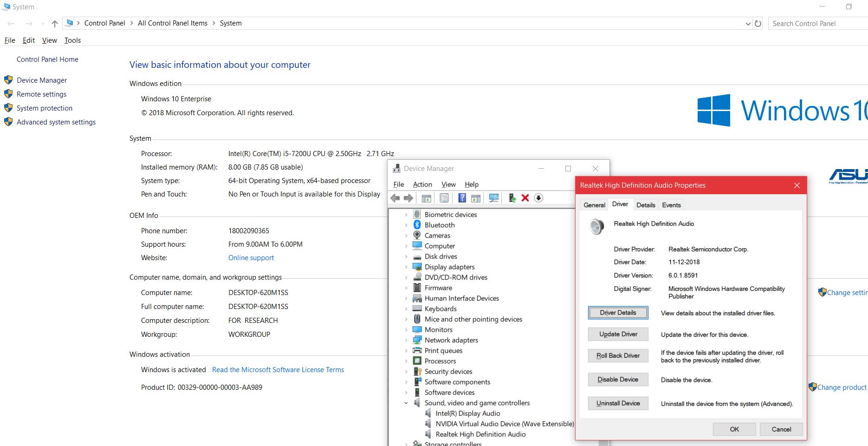Click the Search Control Panel field
Screen dimensions: 868x446
(818, 23)
